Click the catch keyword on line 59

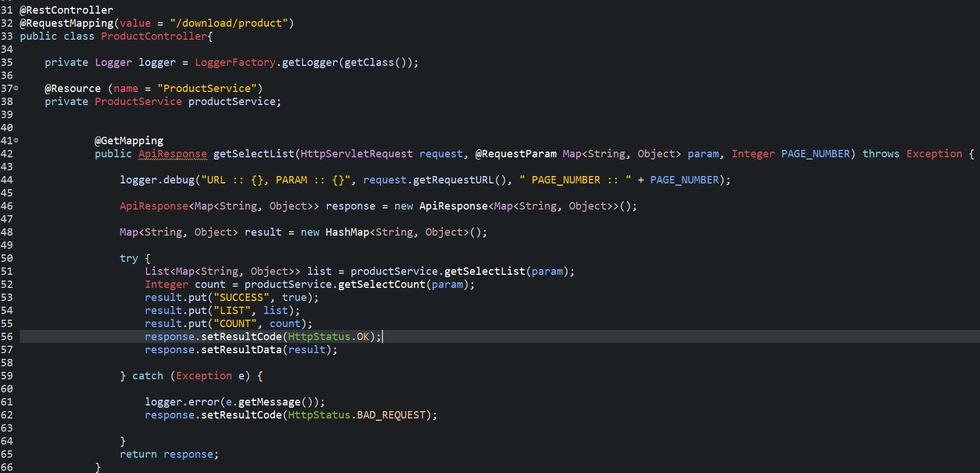coord(148,376)
